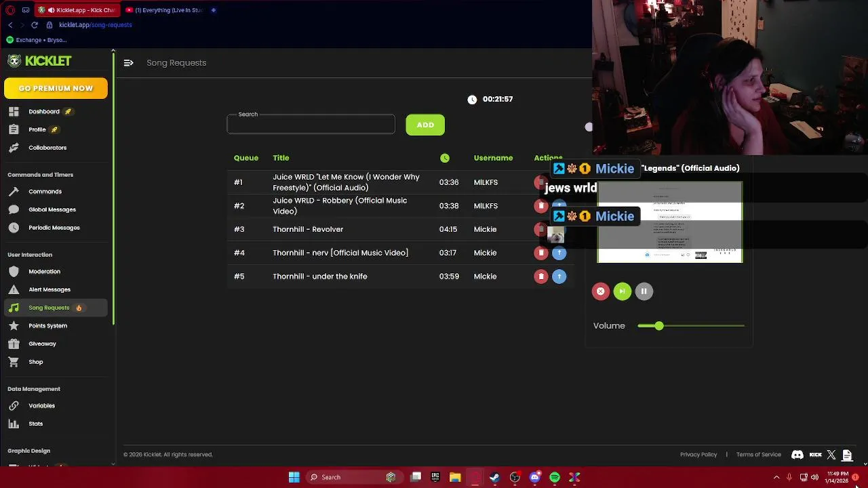Screen dimensions: 868x488
Task: Open Terms of Service link
Action: (x=759, y=455)
